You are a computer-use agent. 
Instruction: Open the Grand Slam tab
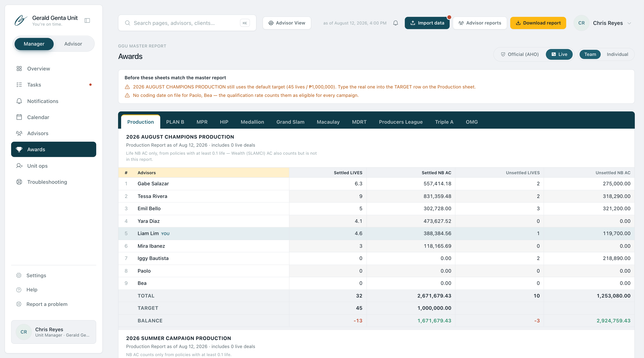290,122
